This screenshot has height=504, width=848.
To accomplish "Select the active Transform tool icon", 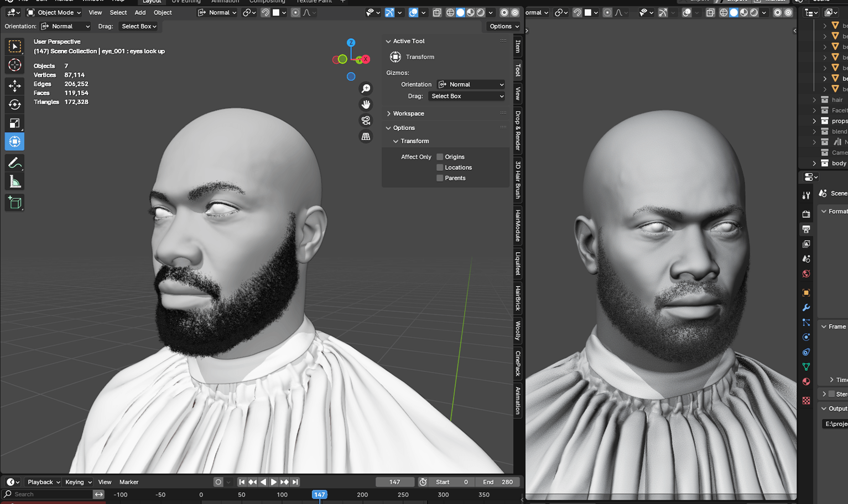I will click(15, 142).
